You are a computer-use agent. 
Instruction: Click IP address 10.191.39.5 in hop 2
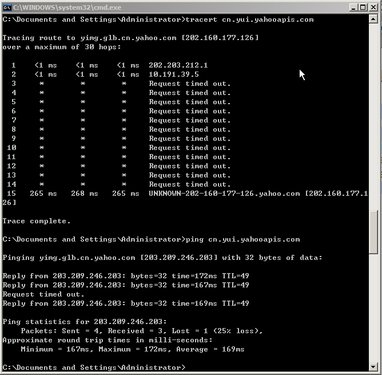[174, 74]
